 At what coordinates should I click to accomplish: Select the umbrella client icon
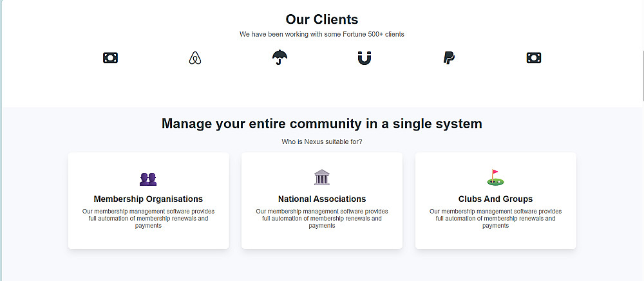click(279, 58)
